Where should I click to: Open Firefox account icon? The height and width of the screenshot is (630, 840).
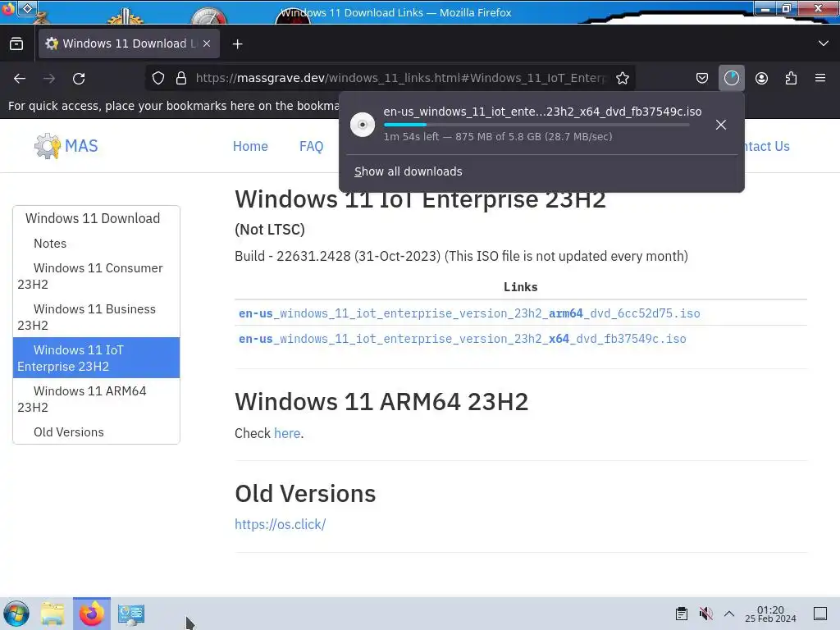[x=761, y=78]
